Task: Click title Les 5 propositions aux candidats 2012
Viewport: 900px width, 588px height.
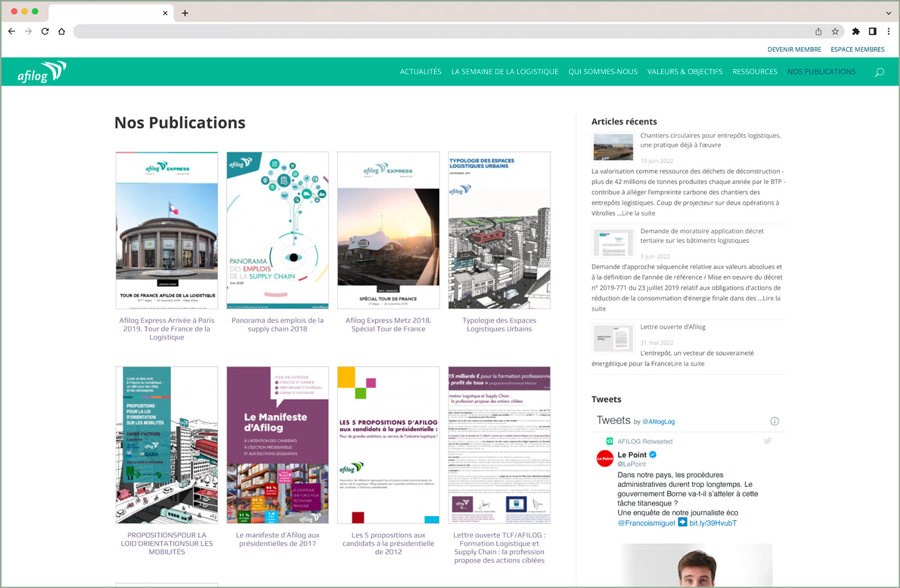Action: (388, 543)
